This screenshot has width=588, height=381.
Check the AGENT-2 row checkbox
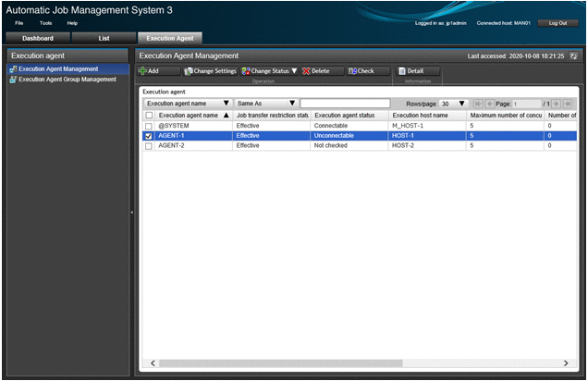coord(149,146)
